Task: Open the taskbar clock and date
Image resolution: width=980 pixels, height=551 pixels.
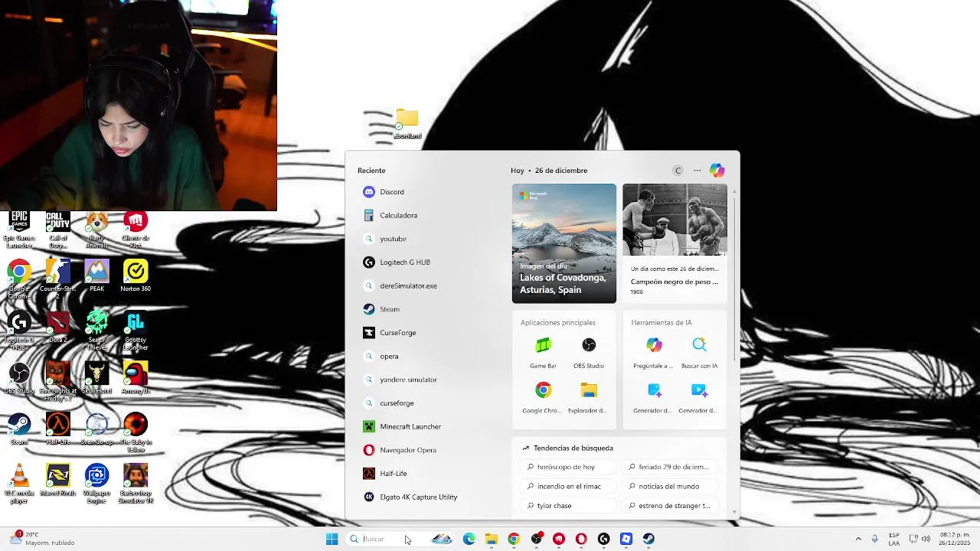Action: 953,539
